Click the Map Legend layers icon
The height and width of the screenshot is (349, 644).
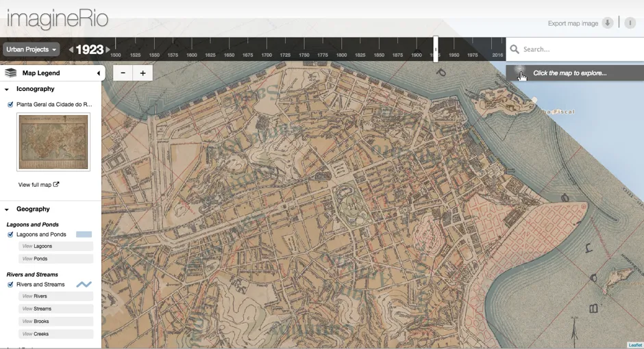coord(11,73)
